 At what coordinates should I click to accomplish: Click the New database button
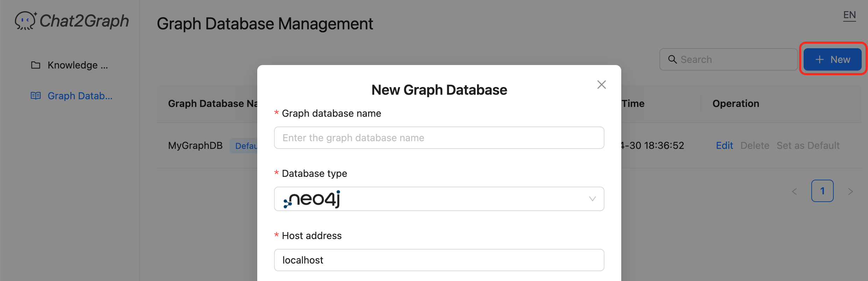pos(832,59)
